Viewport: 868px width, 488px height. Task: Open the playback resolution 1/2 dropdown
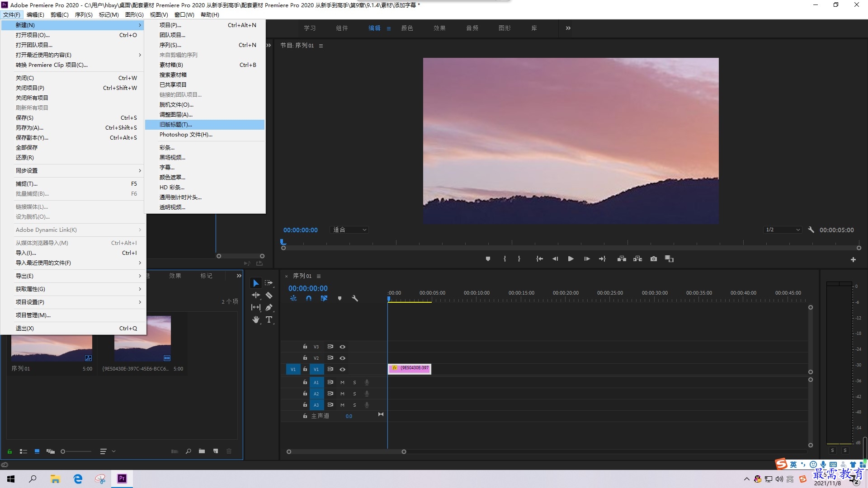[783, 230]
